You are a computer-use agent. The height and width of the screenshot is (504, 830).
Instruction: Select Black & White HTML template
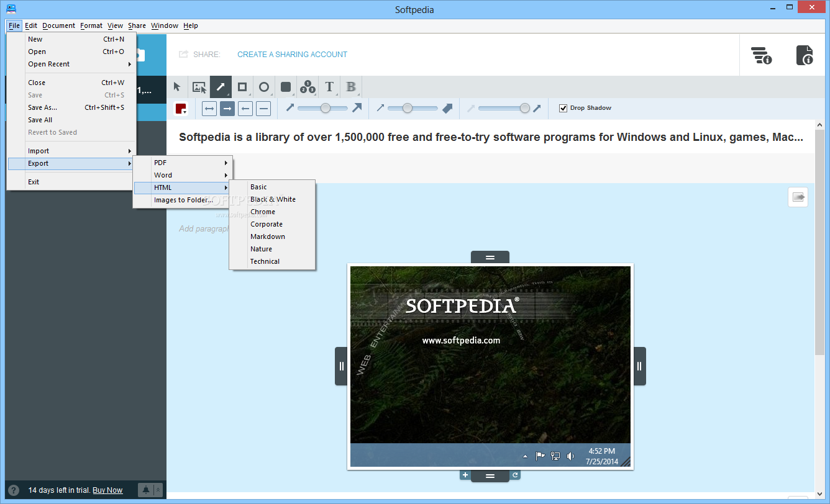click(272, 199)
